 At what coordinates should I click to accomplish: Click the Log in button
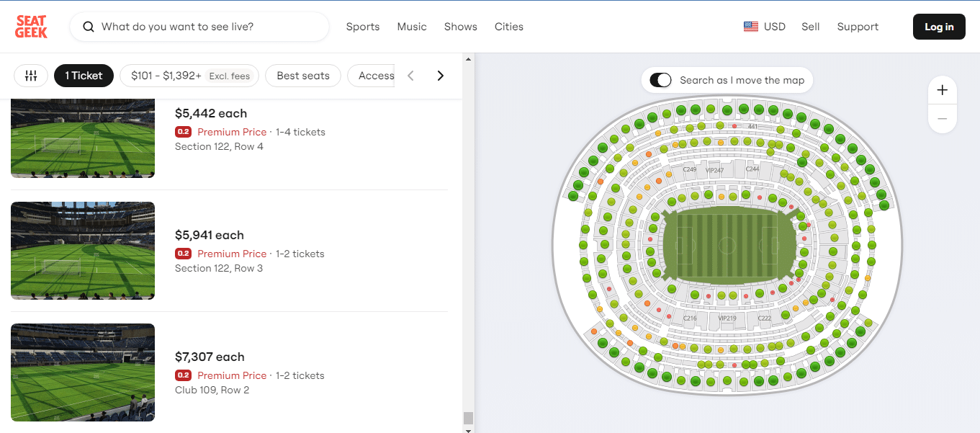(x=939, y=27)
